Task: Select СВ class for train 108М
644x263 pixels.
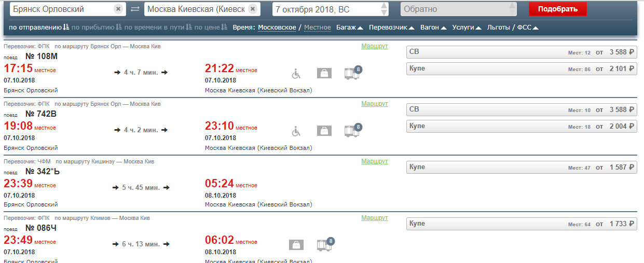Action: pyautogui.click(x=521, y=52)
